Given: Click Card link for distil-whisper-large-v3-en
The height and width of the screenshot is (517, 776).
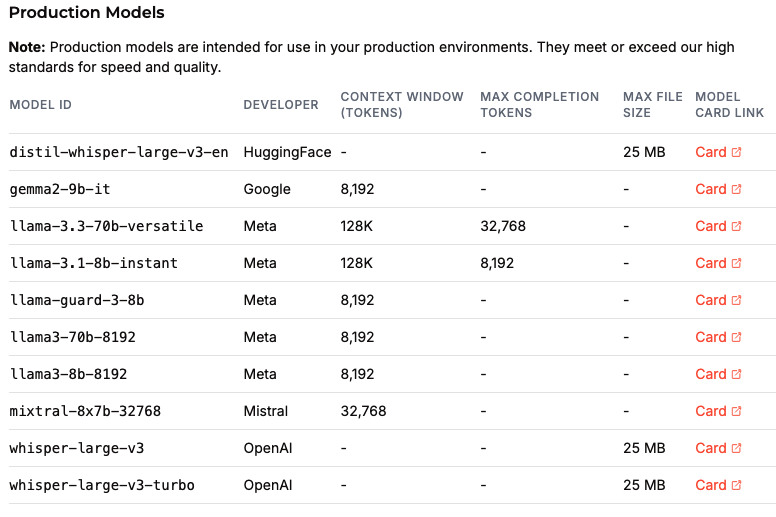Looking at the screenshot, I should click(x=711, y=152).
